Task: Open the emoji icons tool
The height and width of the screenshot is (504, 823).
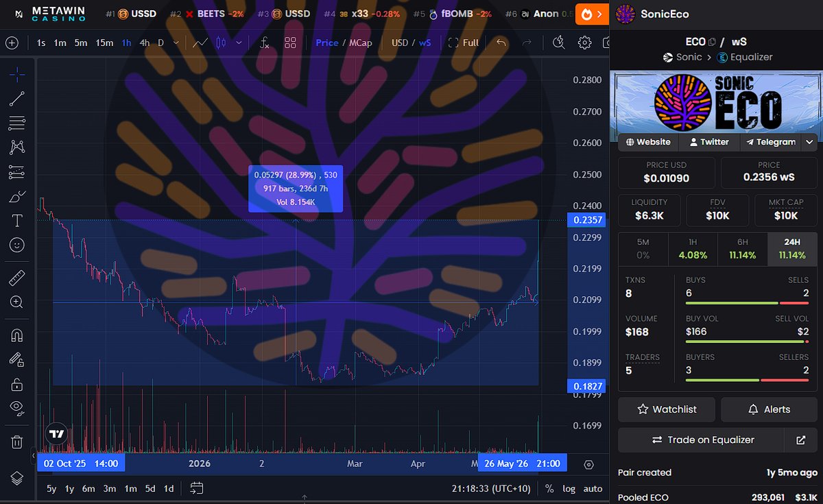Action: (17, 245)
